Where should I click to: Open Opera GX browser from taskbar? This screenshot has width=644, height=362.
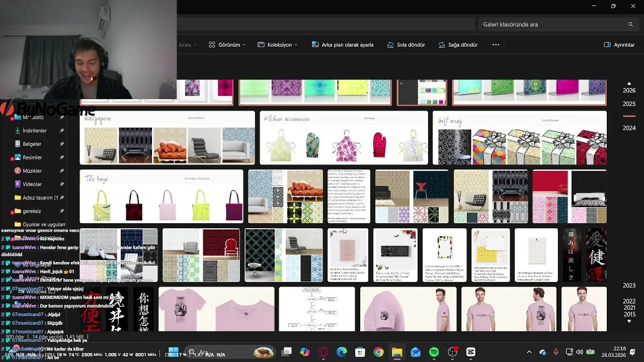[x=323, y=352]
